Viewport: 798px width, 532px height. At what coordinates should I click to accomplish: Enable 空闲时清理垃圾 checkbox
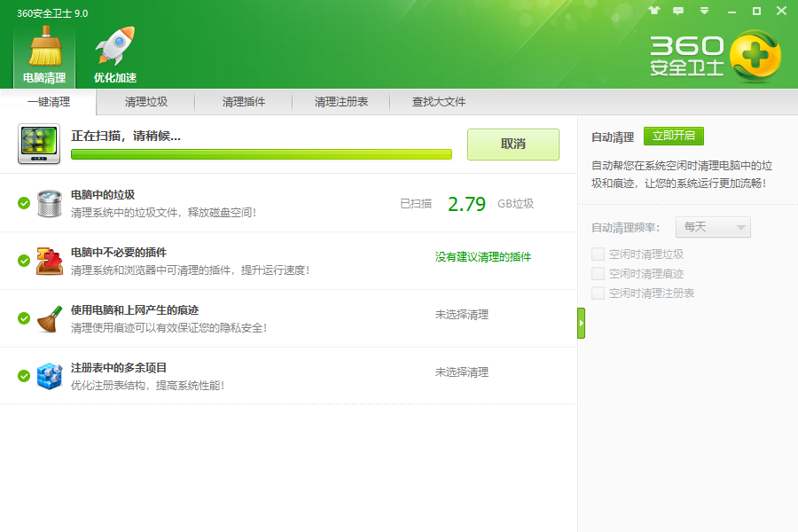pos(598,254)
